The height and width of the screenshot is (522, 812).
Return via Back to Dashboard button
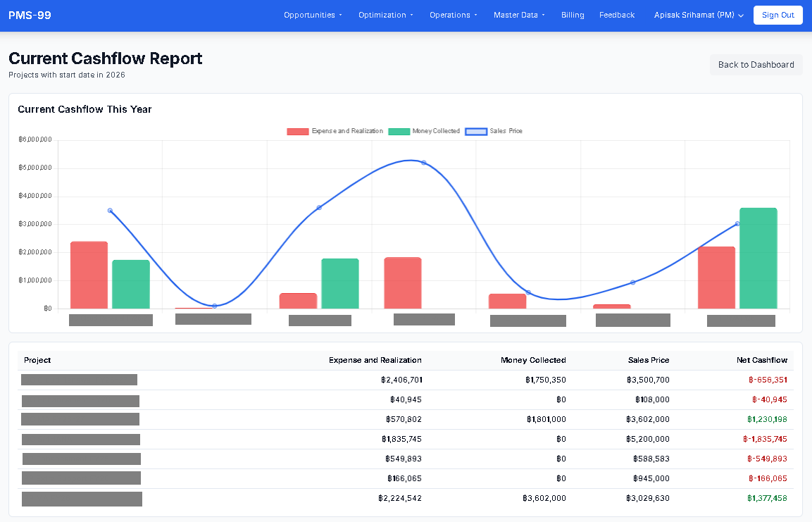756,65
